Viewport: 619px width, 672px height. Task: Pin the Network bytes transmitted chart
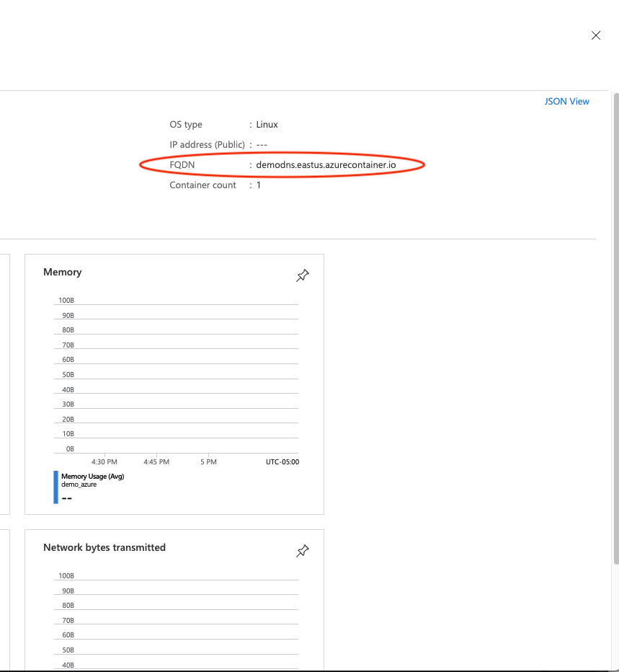(303, 551)
